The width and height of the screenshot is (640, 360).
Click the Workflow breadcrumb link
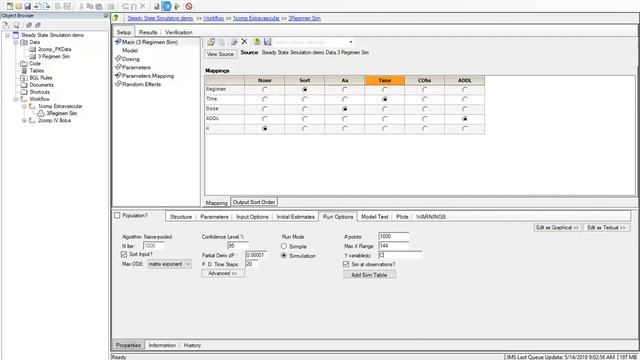(214, 18)
